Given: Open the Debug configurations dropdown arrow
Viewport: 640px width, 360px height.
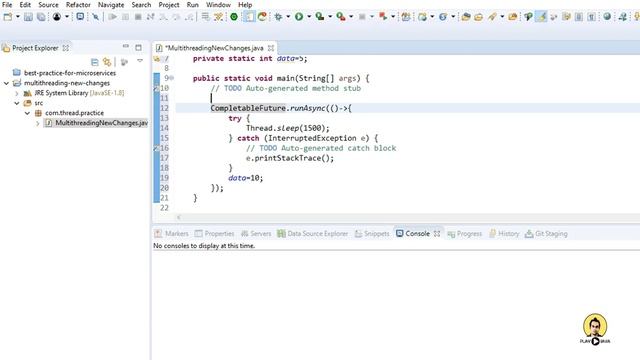Looking at the screenshot, I should click(288, 17).
